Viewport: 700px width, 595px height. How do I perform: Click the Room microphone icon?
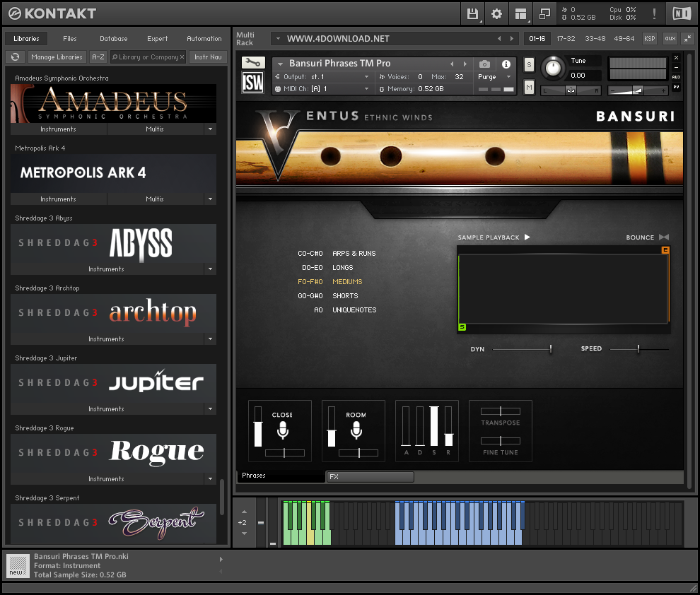(x=356, y=430)
